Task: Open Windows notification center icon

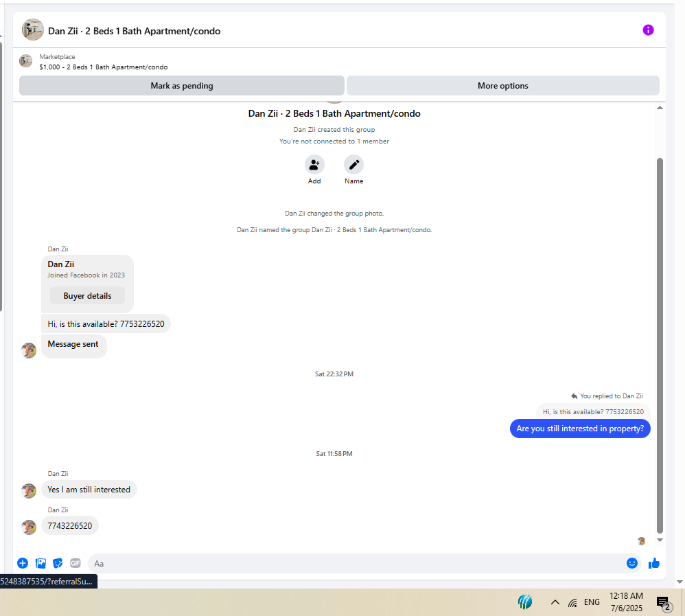Action: pos(664,604)
